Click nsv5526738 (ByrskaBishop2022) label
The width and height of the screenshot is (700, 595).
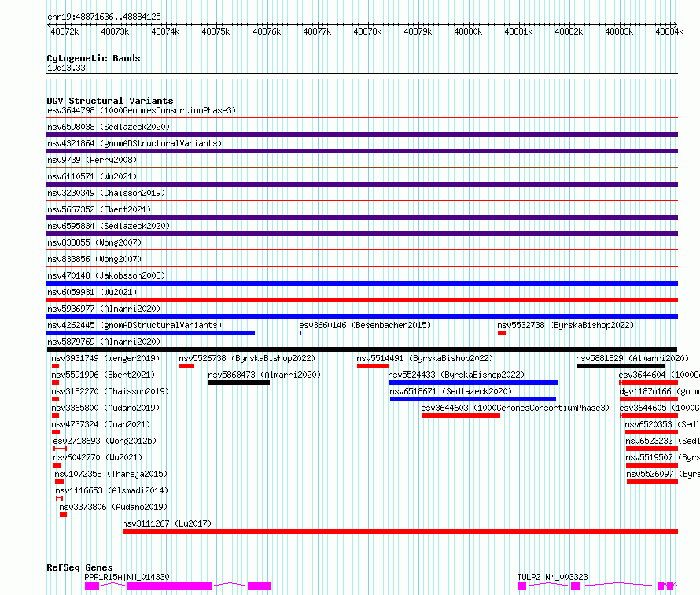pos(247,358)
